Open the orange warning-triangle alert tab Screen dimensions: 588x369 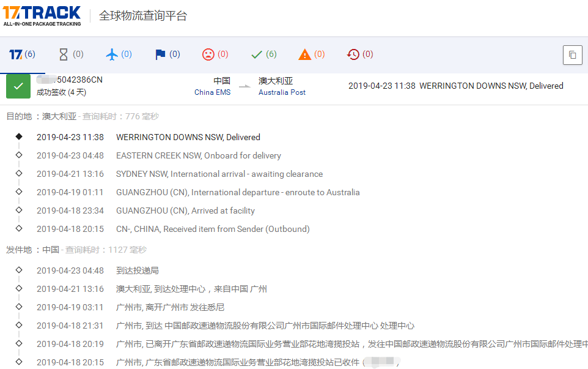(x=311, y=54)
